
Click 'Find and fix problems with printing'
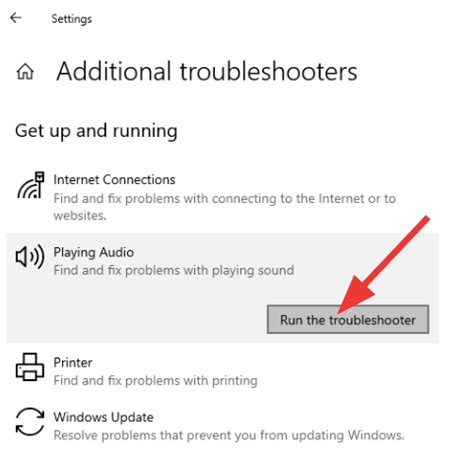pyautogui.click(x=155, y=381)
